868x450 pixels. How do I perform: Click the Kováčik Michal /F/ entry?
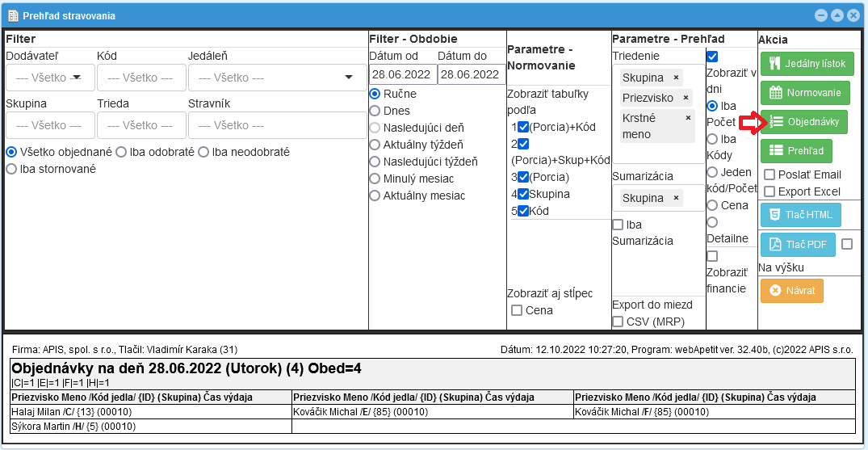642,412
